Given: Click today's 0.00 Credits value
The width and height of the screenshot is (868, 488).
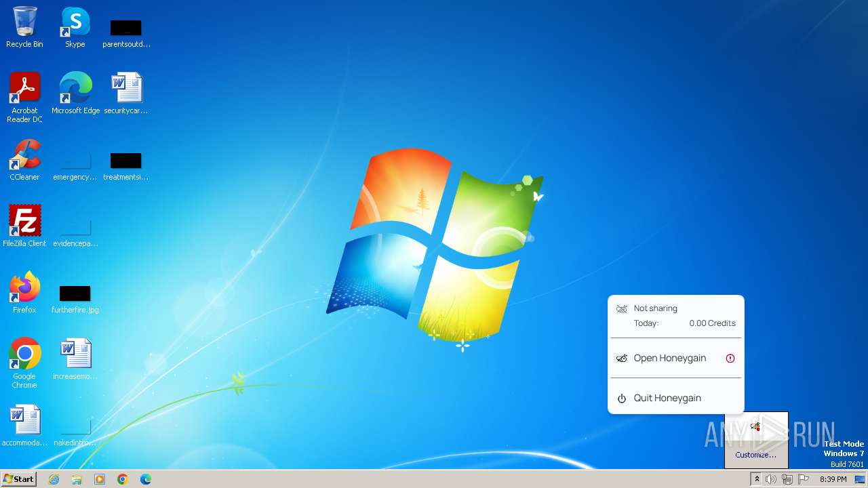Looking at the screenshot, I should coord(712,323).
